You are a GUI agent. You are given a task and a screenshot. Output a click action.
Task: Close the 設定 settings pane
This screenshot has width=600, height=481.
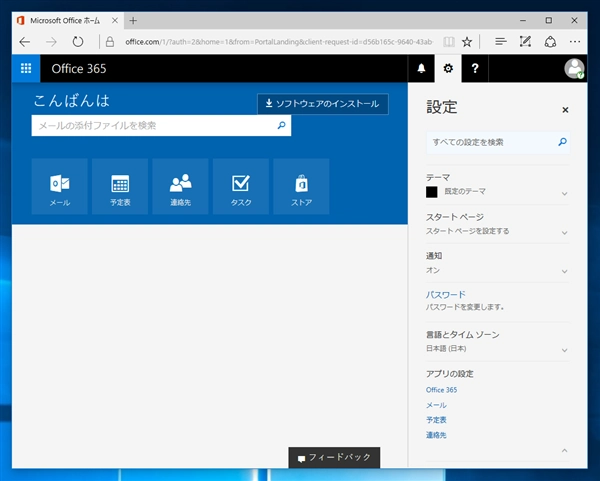pyautogui.click(x=565, y=110)
